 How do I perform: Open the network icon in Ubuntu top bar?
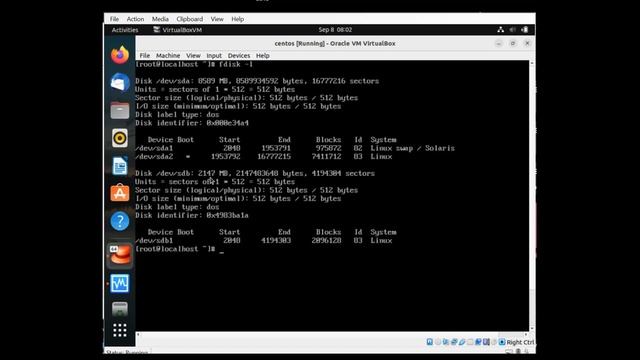point(500,29)
